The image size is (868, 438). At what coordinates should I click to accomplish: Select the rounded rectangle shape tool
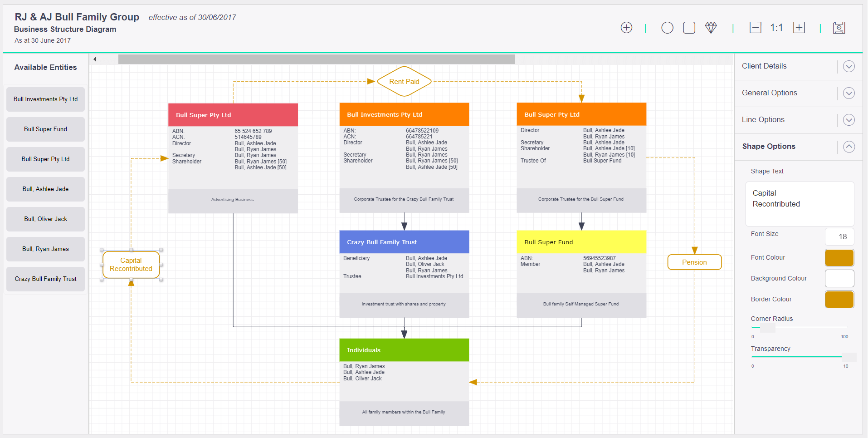[x=689, y=27]
